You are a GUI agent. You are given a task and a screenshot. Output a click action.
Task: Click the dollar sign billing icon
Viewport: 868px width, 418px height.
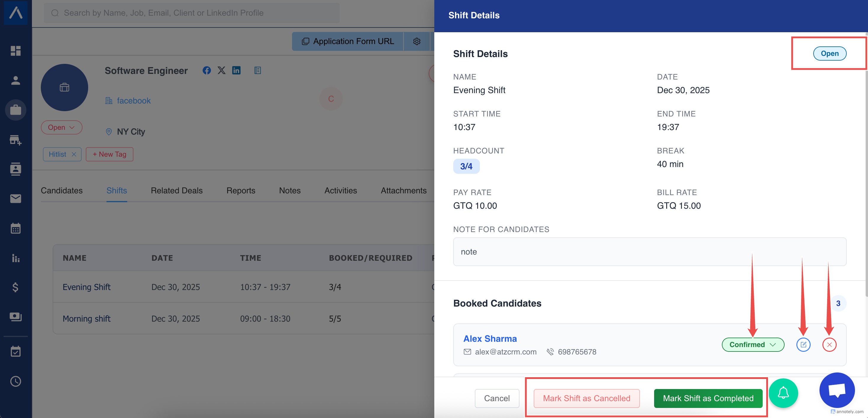[x=15, y=287]
